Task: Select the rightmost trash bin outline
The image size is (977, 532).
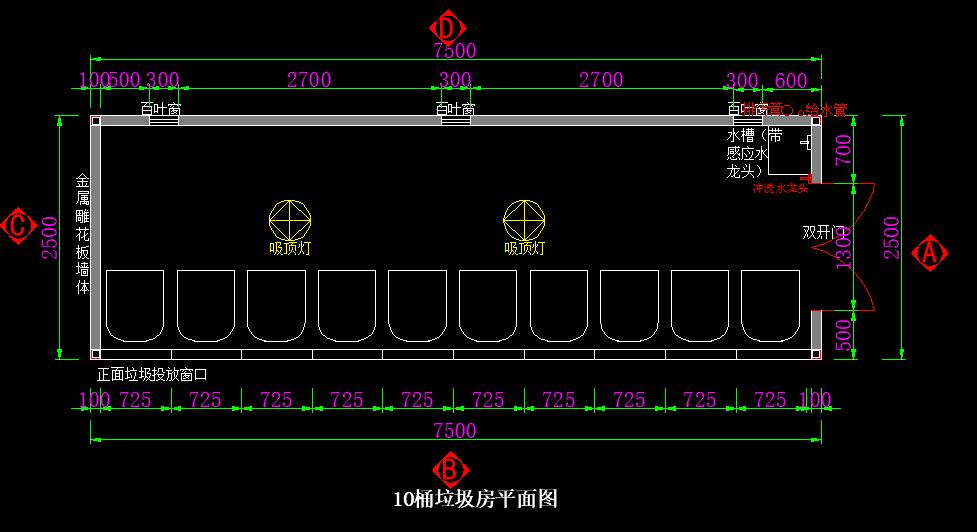Action: point(770,305)
